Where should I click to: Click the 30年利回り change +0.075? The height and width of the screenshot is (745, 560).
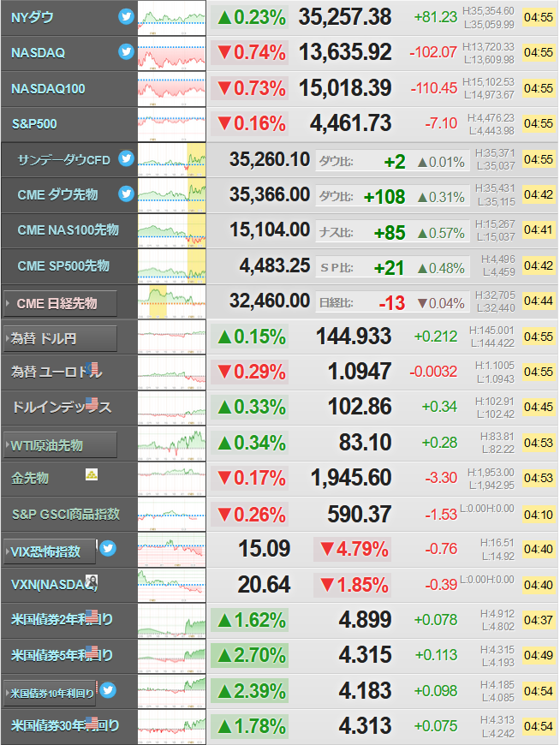tap(436, 726)
